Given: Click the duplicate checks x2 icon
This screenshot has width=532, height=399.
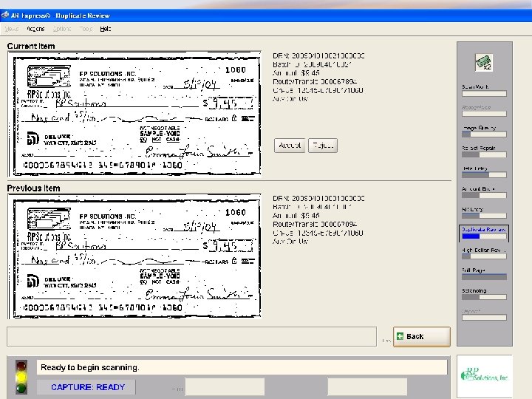Looking at the screenshot, I should click(484, 62).
